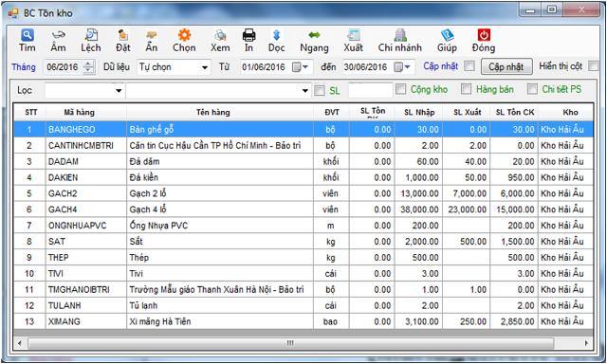Click the Đặt toolbar icon
The image size is (607, 364).
[123, 36]
